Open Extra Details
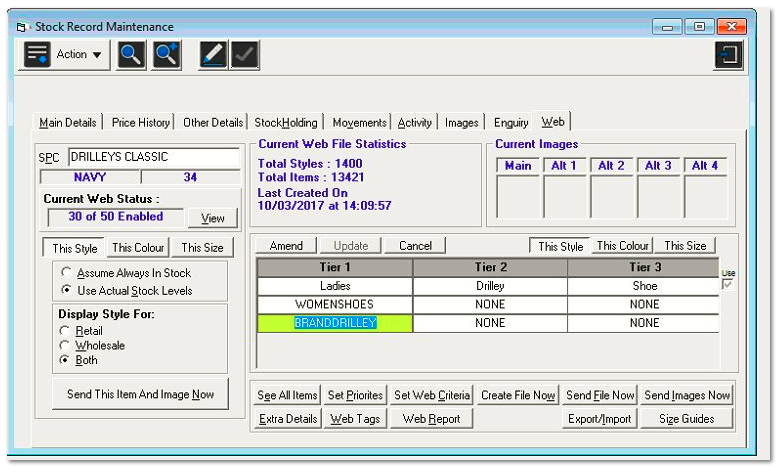 tap(288, 419)
